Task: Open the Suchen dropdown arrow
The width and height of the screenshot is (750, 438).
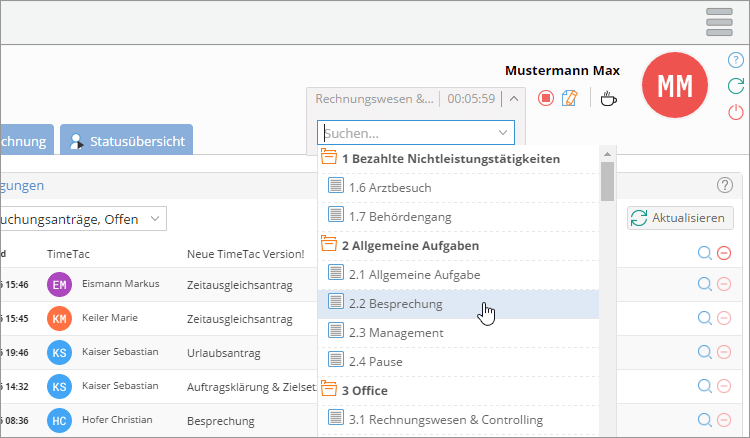Action: coord(502,132)
